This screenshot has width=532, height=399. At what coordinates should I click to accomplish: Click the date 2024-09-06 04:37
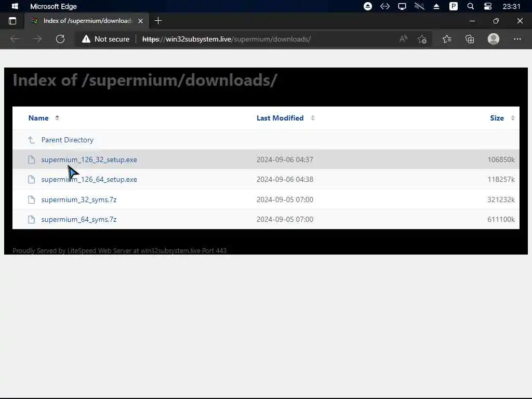pos(285,159)
